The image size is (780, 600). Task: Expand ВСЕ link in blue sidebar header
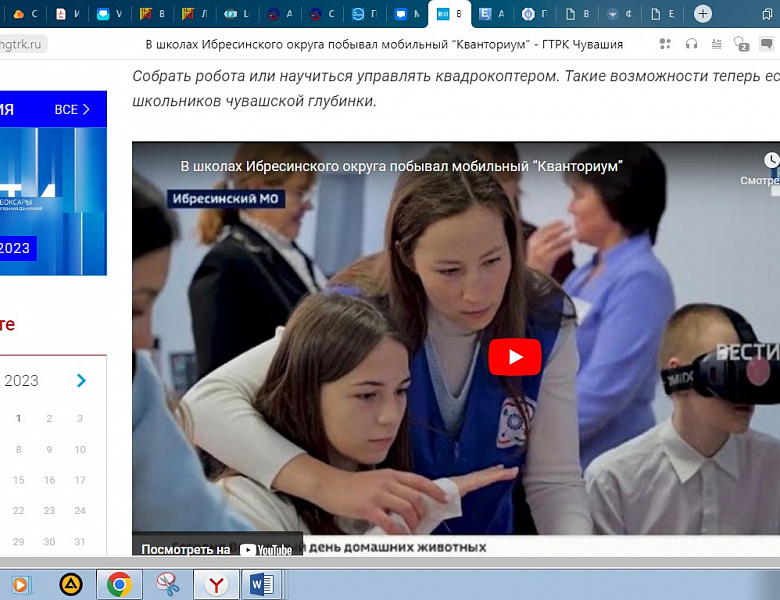coord(72,109)
